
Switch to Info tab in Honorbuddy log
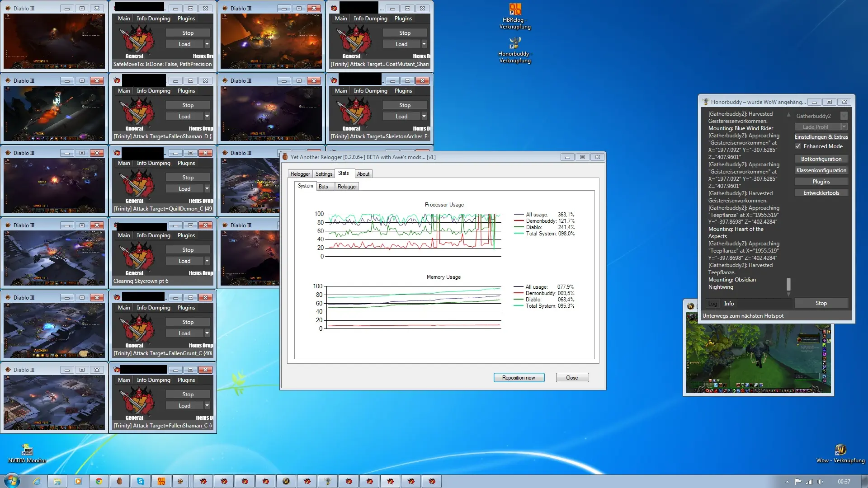pos(729,304)
